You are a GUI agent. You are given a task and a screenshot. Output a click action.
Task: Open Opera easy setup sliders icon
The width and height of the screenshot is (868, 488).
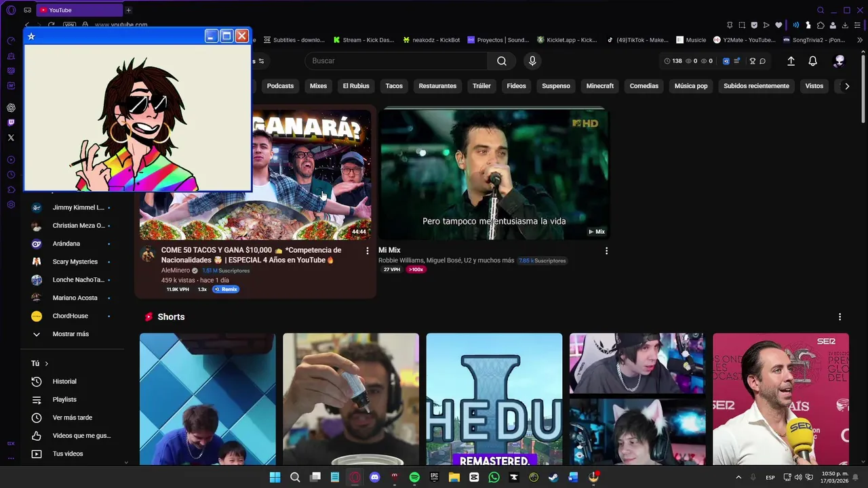tap(858, 25)
